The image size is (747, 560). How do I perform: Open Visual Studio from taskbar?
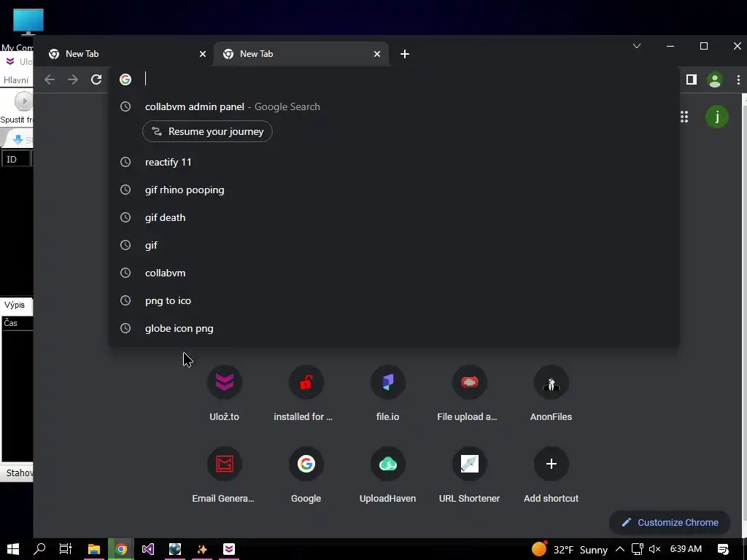[147, 549]
